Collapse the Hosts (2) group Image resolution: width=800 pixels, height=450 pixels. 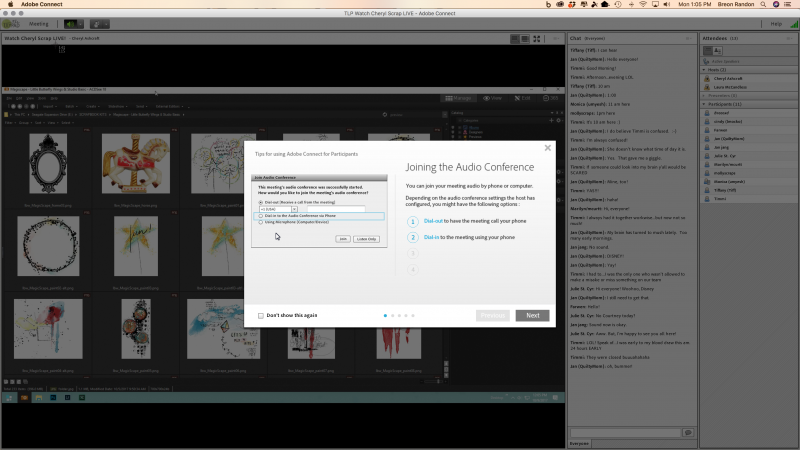click(x=704, y=70)
